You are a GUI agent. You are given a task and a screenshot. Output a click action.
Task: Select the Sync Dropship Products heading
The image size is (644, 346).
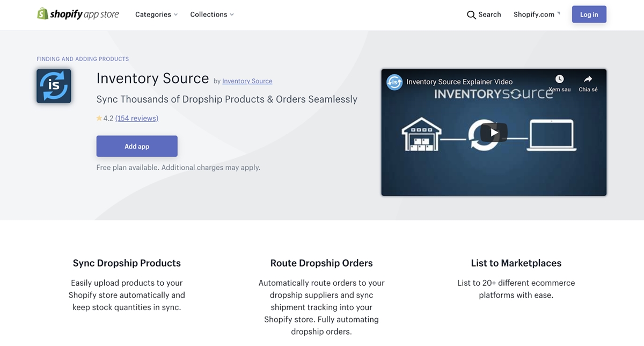(127, 263)
